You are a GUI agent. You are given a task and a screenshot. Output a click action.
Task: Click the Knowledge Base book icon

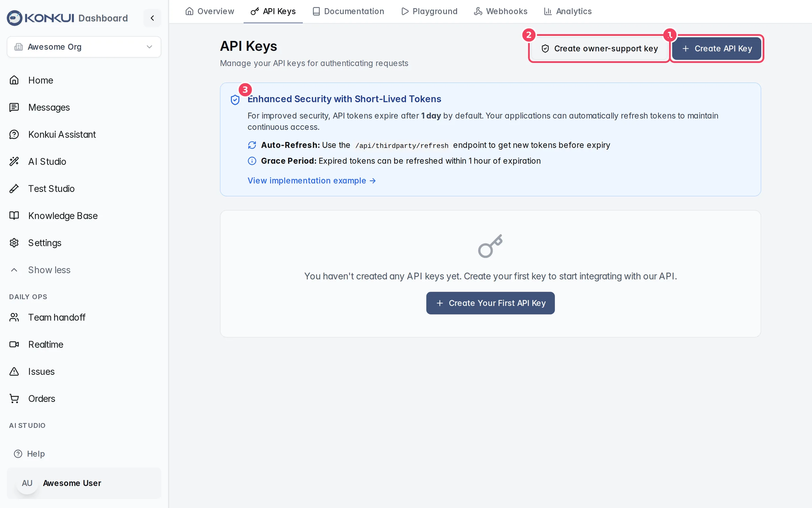(14, 216)
